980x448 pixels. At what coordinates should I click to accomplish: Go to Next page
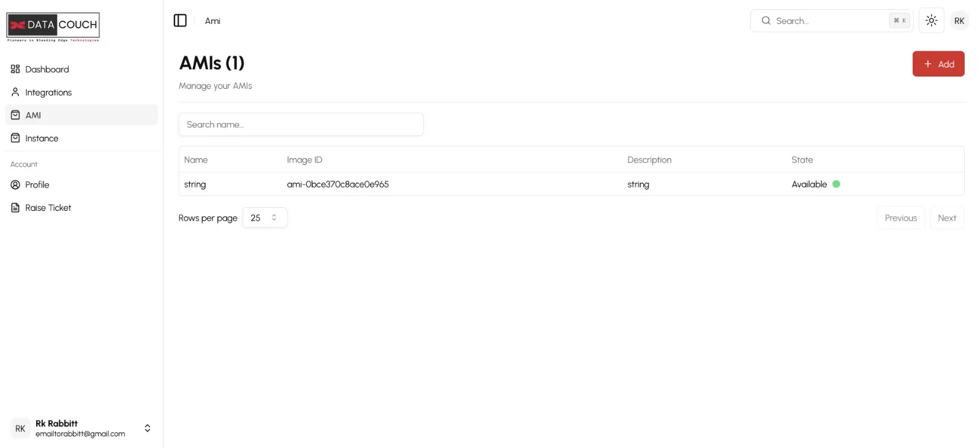(947, 218)
